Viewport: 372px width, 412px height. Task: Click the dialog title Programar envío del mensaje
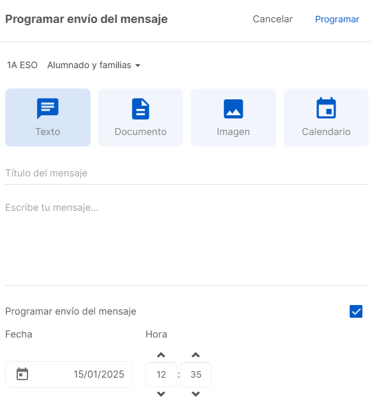pos(86,19)
